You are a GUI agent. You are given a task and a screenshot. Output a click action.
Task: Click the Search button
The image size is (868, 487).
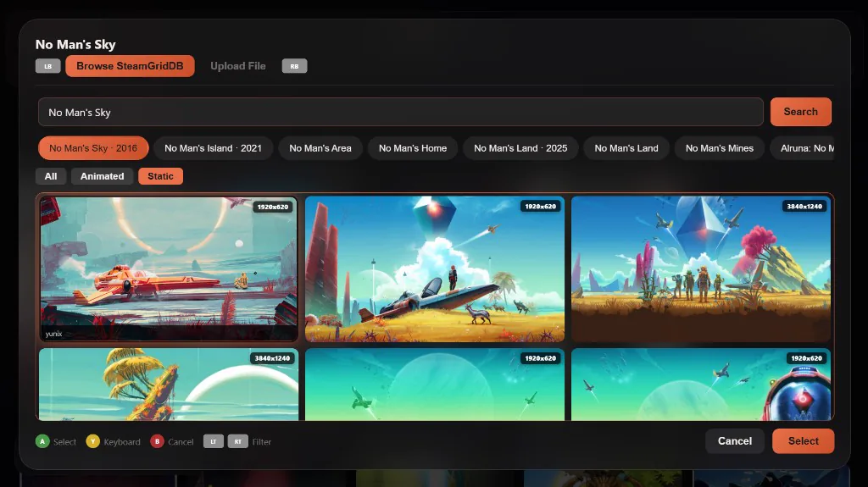click(800, 112)
